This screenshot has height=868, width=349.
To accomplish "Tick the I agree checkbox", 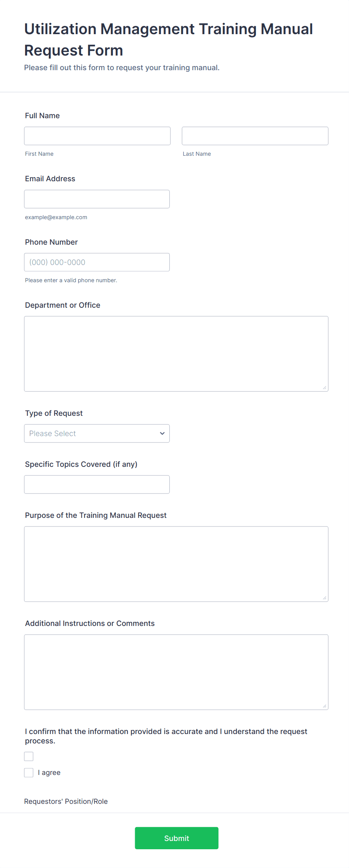I will click(x=29, y=772).
